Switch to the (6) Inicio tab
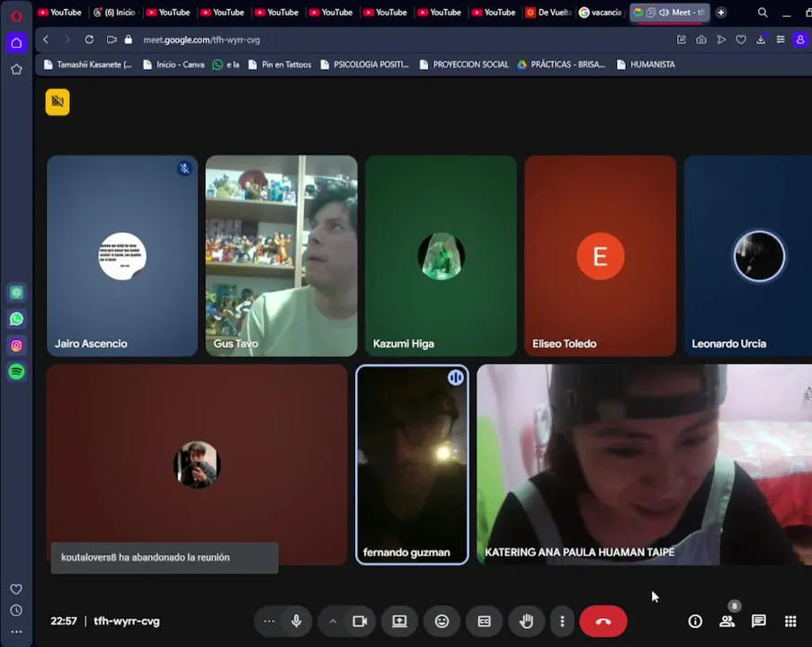Image resolution: width=812 pixels, height=647 pixels. click(x=114, y=13)
